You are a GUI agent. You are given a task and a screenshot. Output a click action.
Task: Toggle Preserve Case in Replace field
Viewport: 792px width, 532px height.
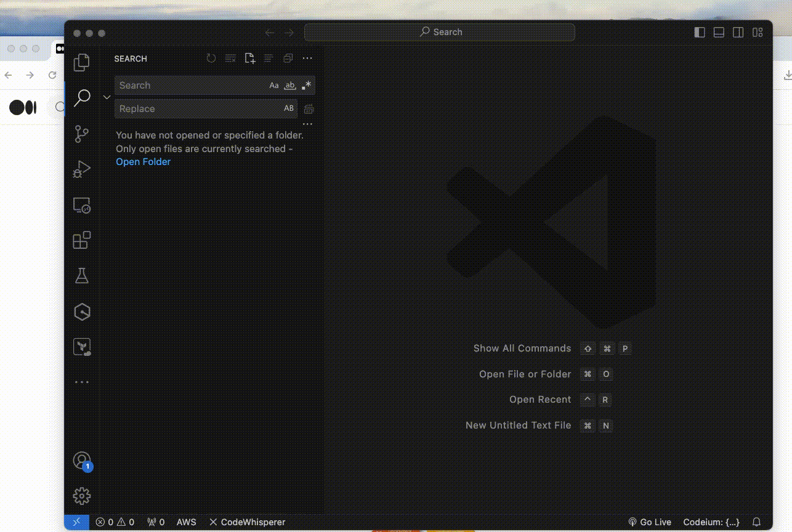click(x=289, y=109)
